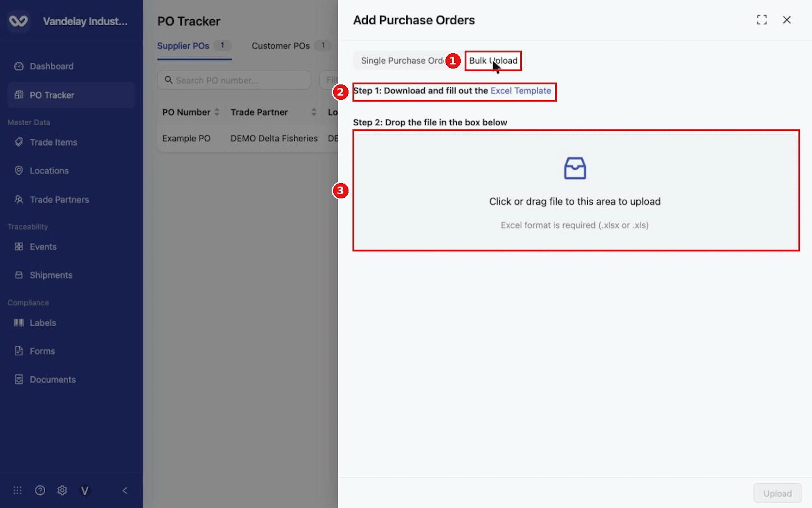Viewport: 812px width, 508px height.
Task: Click the search magnifier icon
Action: [x=168, y=80]
